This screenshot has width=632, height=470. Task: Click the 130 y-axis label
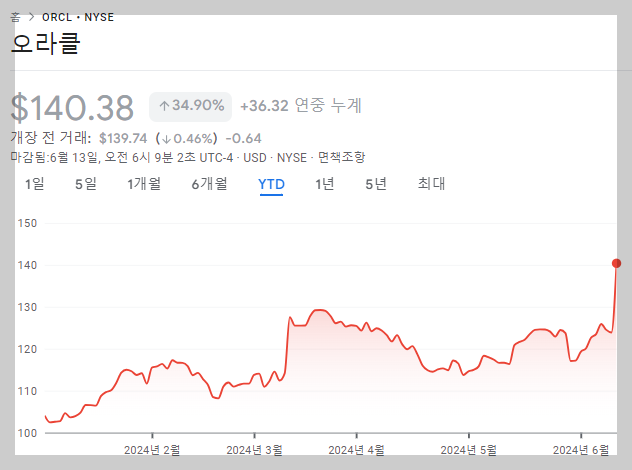(27, 307)
